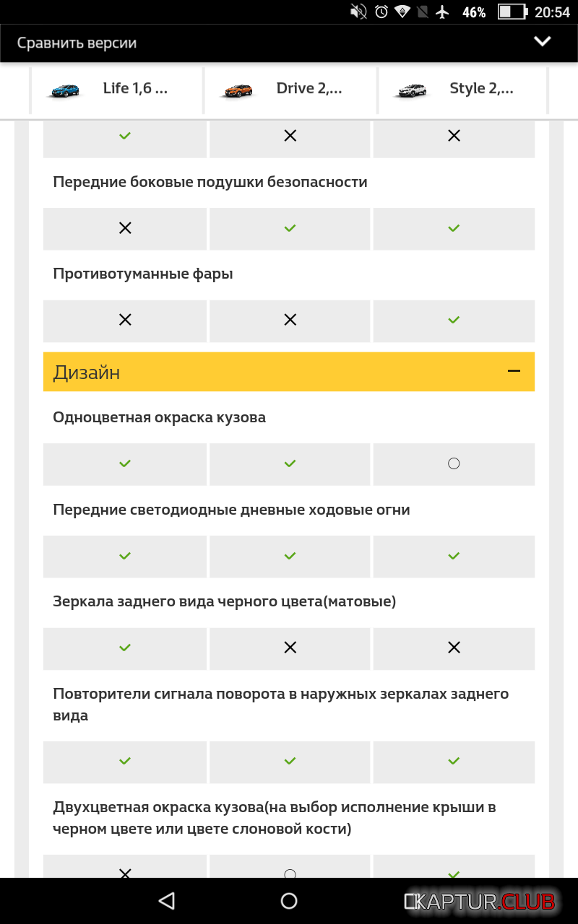The height and width of the screenshot is (924, 578).
Task: Tap Life checkmark for Зеркала заднего вида черного цвета
Action: tap(125, 648)
